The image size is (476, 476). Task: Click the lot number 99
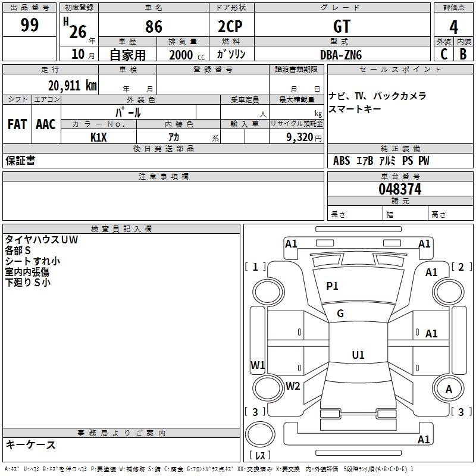coord(29,24)
